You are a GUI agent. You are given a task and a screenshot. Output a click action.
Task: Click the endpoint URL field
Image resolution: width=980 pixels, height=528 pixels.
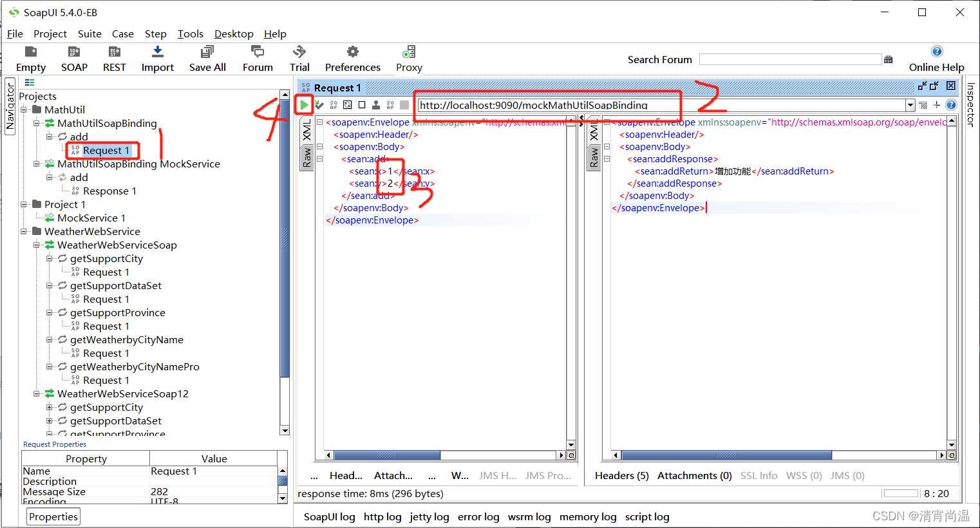coord(661,105)
